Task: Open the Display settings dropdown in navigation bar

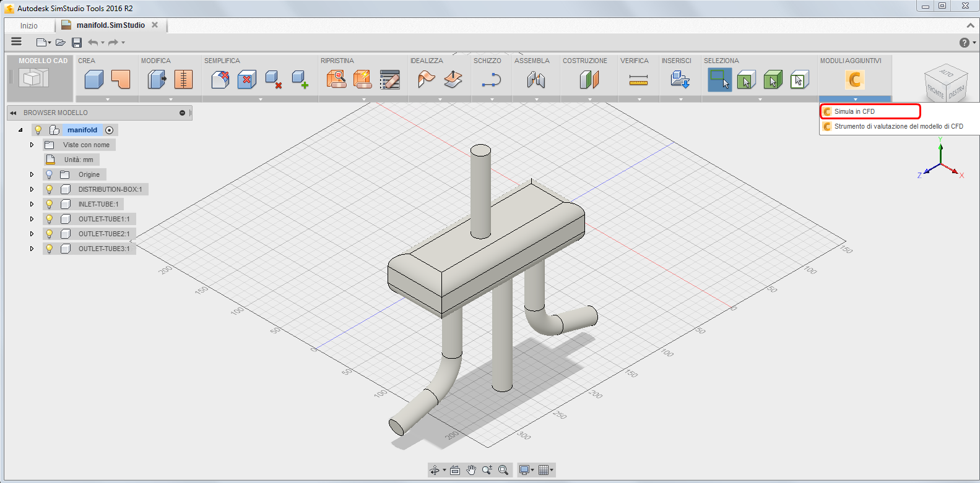Action: pyautogui.click(x=527, y=470)
